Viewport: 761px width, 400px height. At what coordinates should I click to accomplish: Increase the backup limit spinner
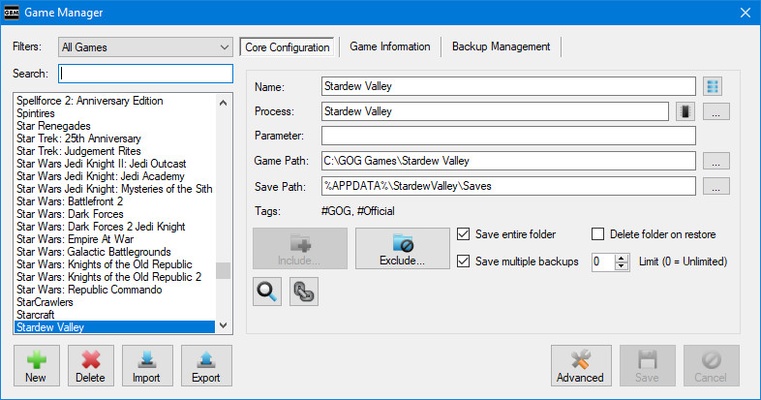[x=621, y=258]
